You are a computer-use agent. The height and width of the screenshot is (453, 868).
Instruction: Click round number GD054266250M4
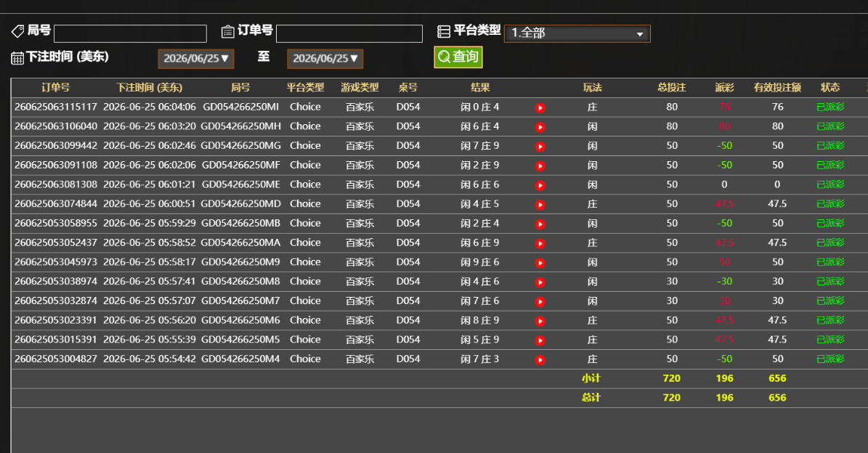[x=241, y=359]
